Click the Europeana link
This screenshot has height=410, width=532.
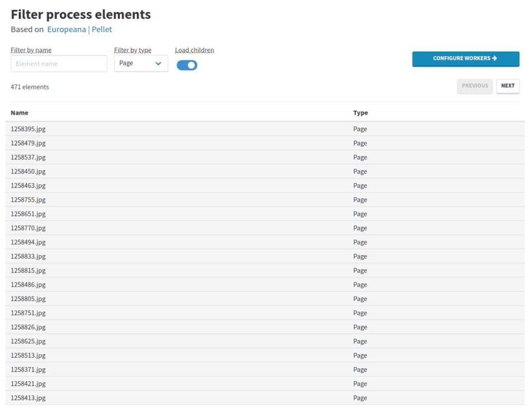(x=66, y=29)
